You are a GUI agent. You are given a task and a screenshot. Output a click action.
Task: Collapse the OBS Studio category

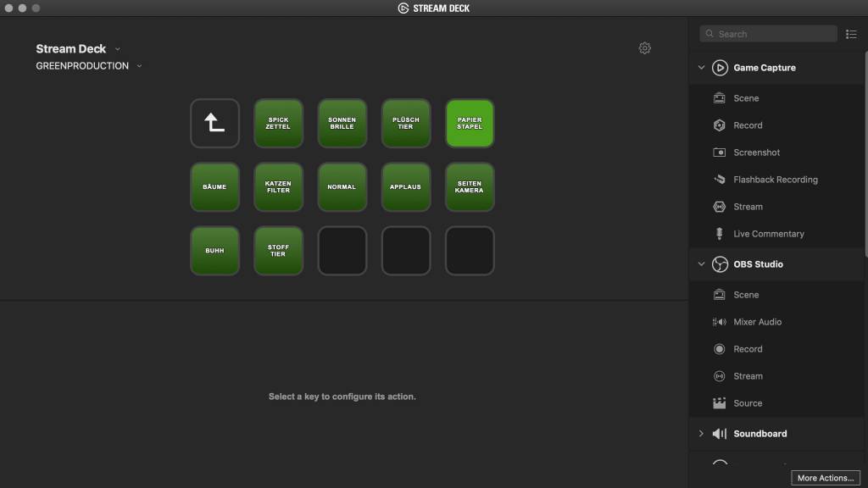tap(701, 264)
